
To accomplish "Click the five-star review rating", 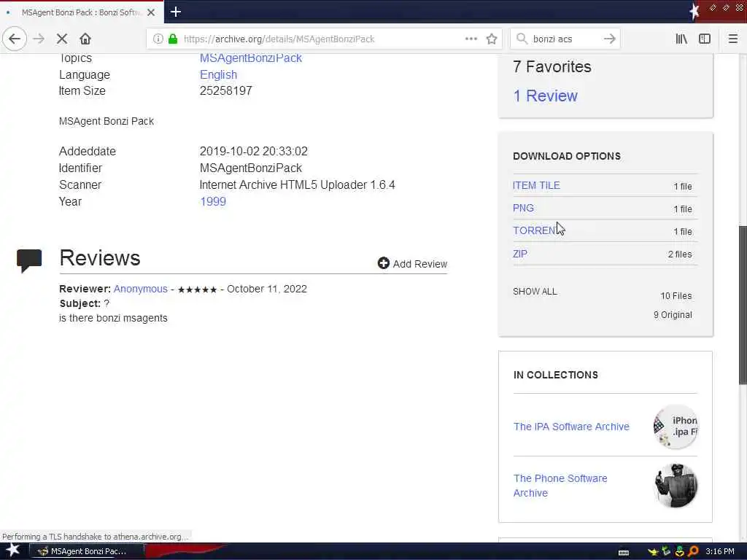I will click(x=197, y=289).
